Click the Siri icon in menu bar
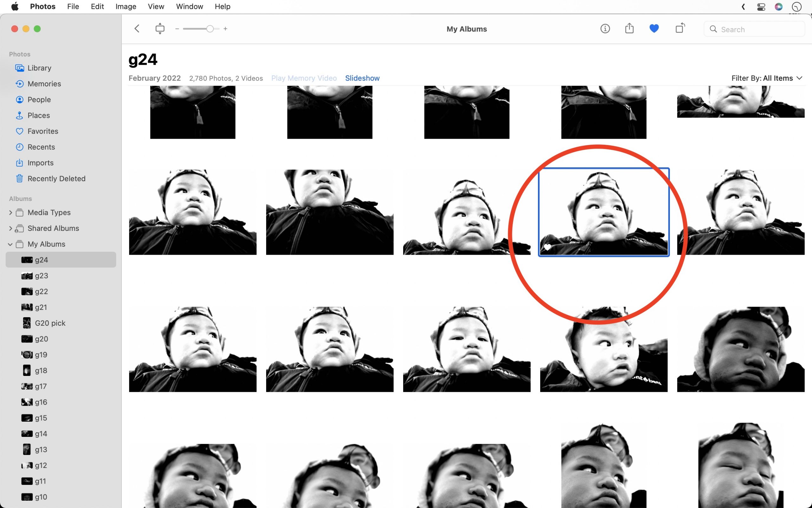The height and width of the screenshot is (508, 812). [x=778, y=7]
